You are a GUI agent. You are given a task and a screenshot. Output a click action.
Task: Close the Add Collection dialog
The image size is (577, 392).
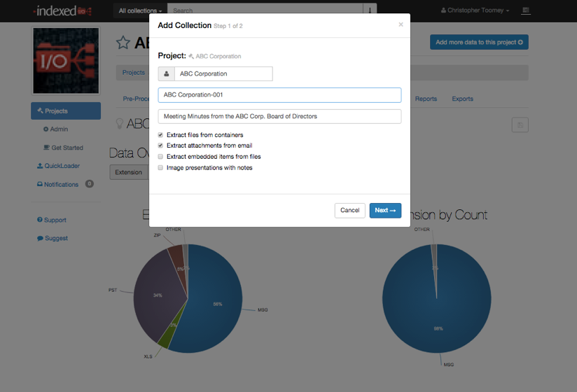401,24
